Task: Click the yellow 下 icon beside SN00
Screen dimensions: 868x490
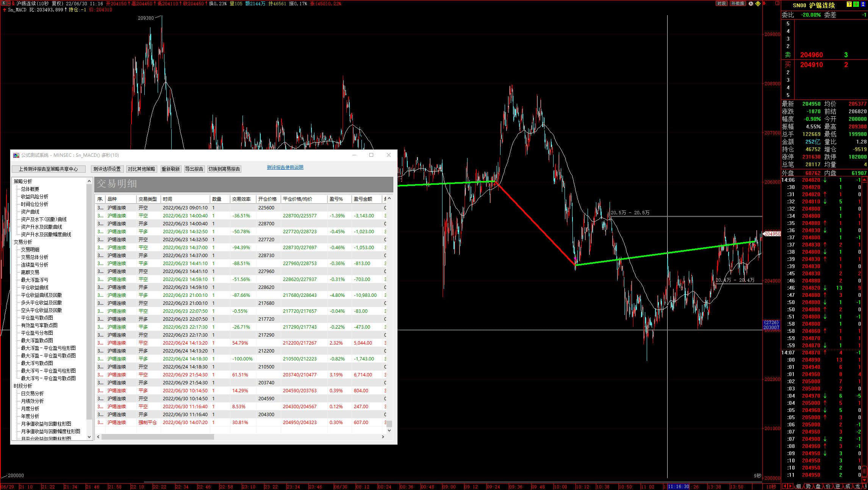Action: [x=849, y=4]
